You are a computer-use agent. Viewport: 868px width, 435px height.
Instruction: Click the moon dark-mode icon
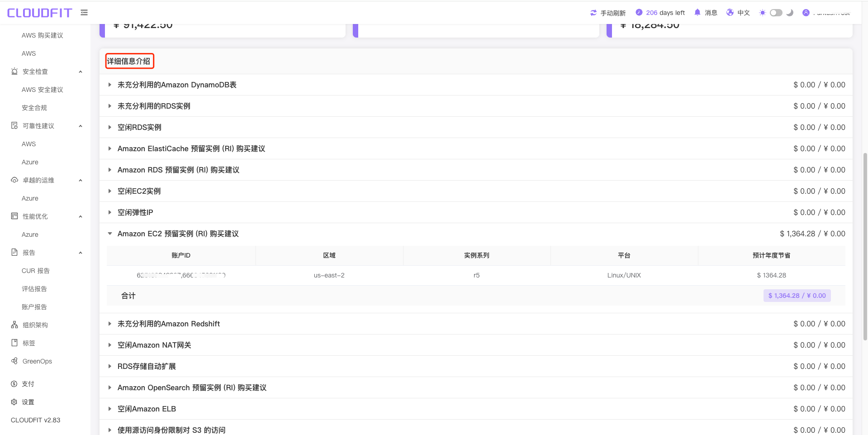[x=790, y=13]
